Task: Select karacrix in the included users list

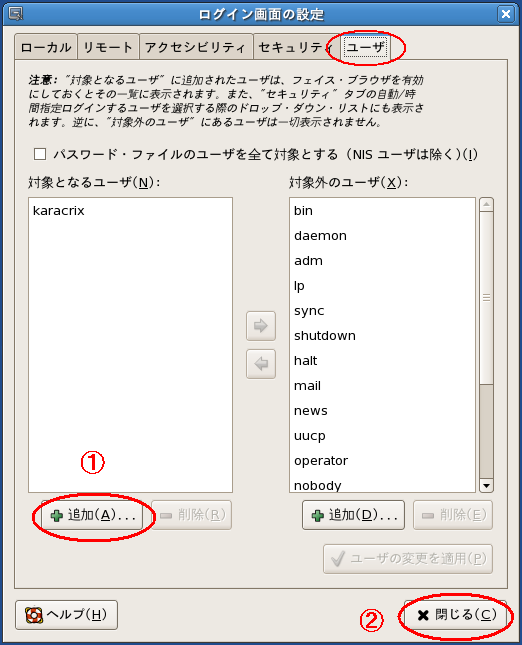Action: 130,211
